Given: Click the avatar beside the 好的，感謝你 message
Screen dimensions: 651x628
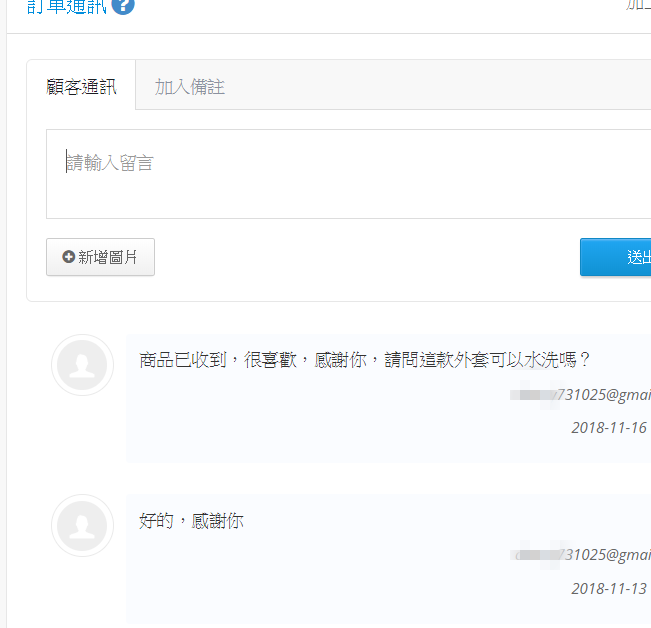Looking at the screenshot, I should coord(82,525).
